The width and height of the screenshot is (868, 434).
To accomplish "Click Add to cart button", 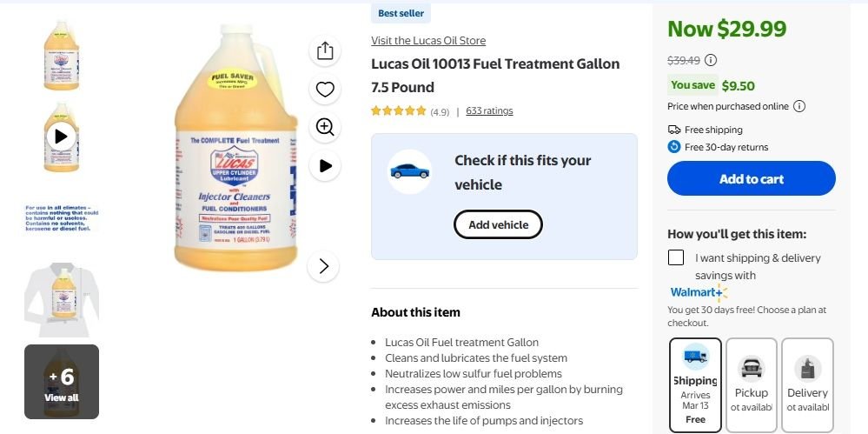I will click(751, 179).
